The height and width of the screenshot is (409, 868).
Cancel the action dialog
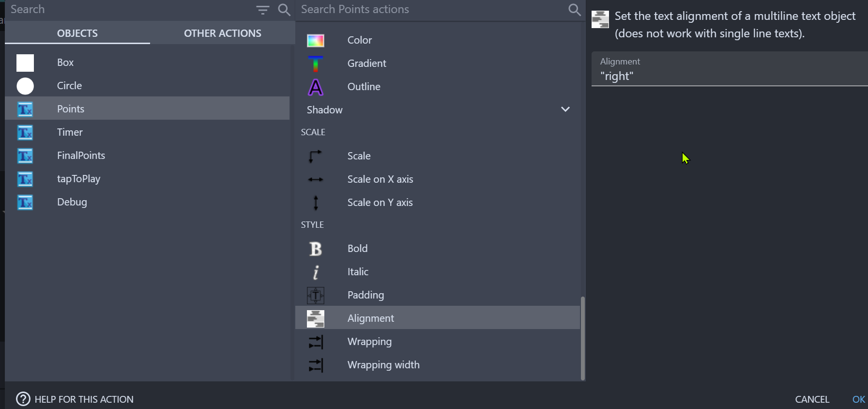tap(812, 399)
